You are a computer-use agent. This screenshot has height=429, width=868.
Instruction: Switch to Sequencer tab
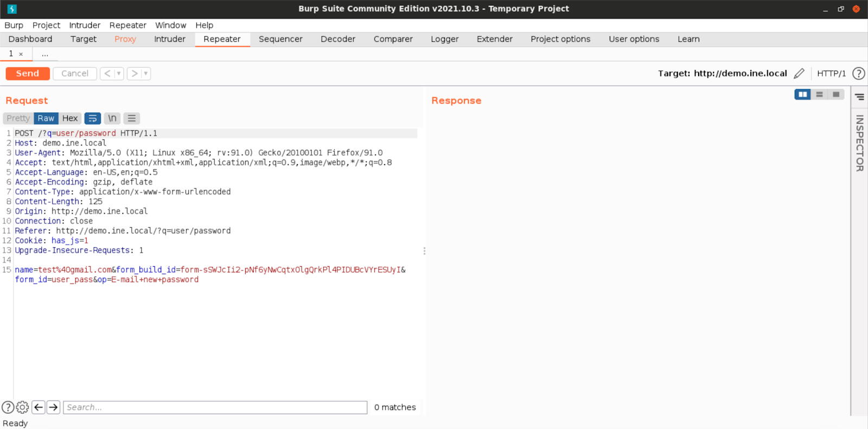pos(280,39)
